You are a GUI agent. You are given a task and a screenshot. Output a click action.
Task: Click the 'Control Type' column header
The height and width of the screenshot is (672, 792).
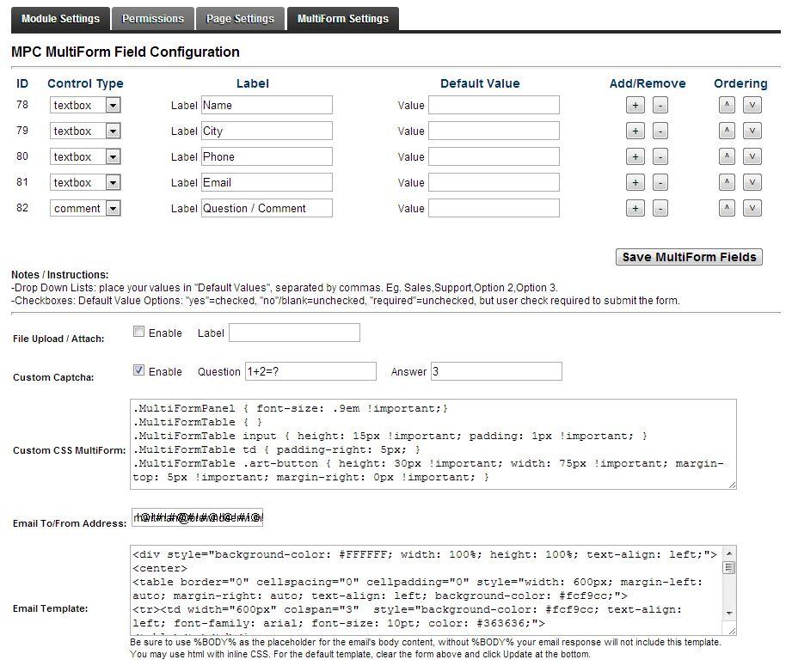point(85,83)
